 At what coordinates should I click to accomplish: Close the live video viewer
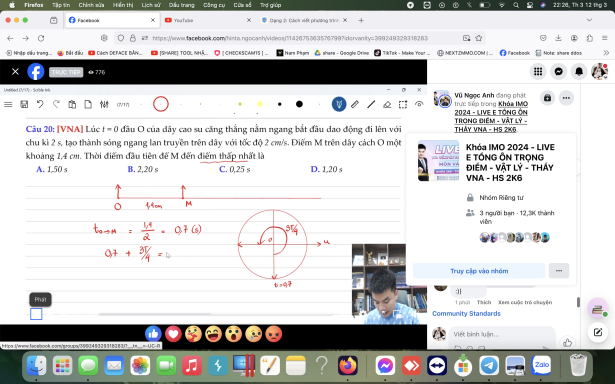(15, 72)
